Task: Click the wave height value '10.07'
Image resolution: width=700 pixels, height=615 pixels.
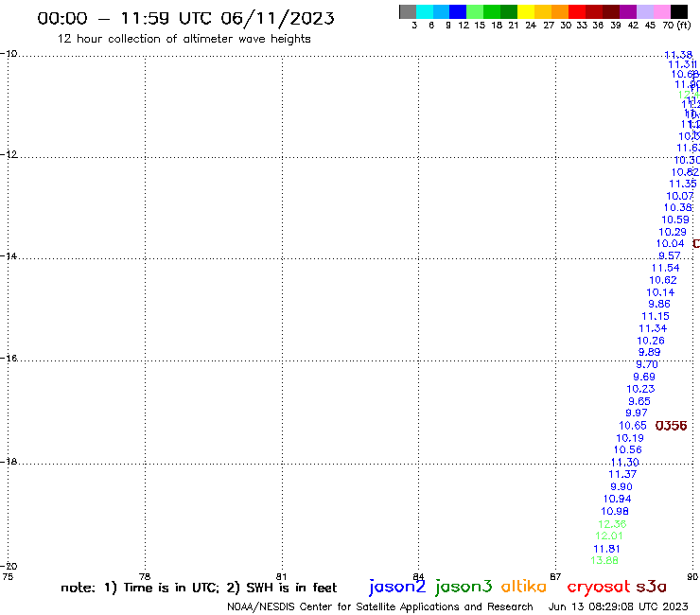Action: [680, 196]
